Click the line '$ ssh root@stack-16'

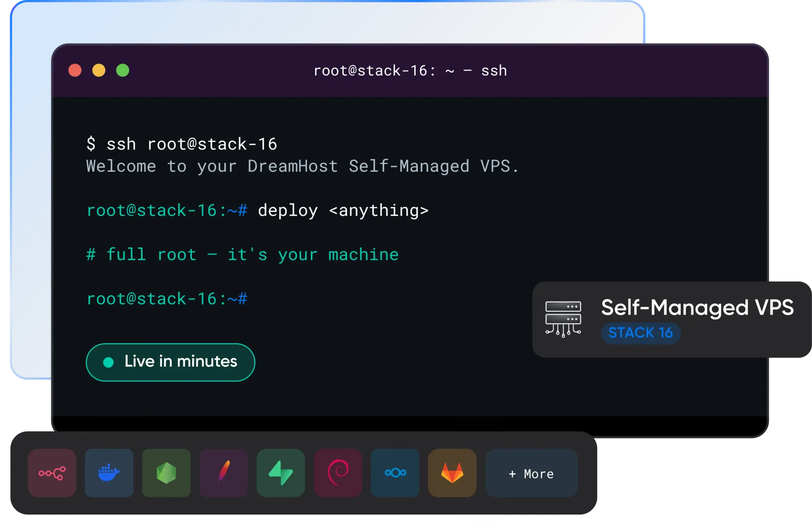[182, 144]
